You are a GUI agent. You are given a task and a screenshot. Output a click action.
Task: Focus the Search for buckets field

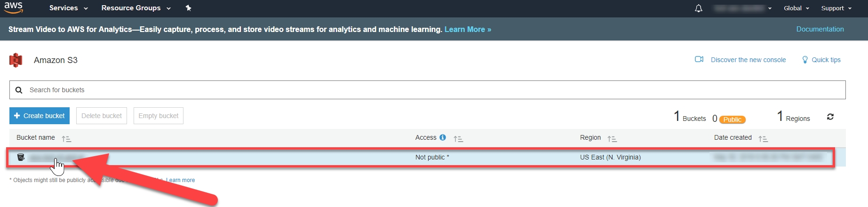[x=423, y=90]
